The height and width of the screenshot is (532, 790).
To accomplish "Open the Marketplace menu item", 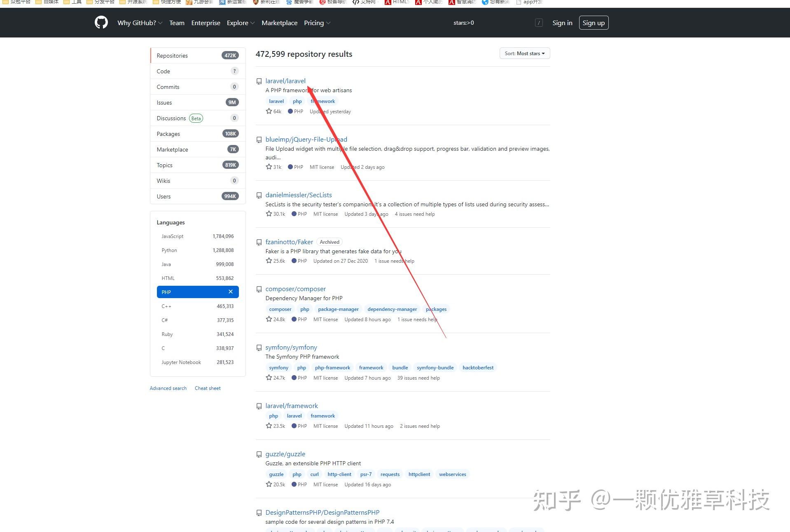I will (280, 23).
